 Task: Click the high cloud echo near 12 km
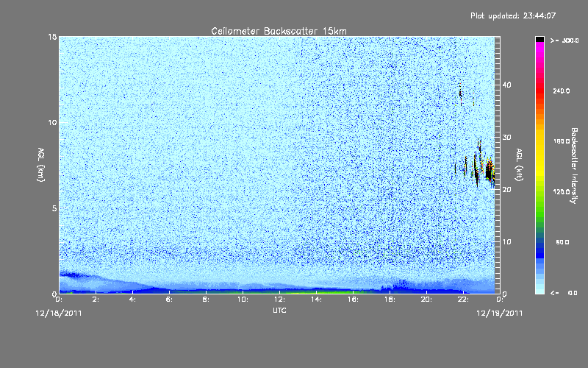click(461, 94)
